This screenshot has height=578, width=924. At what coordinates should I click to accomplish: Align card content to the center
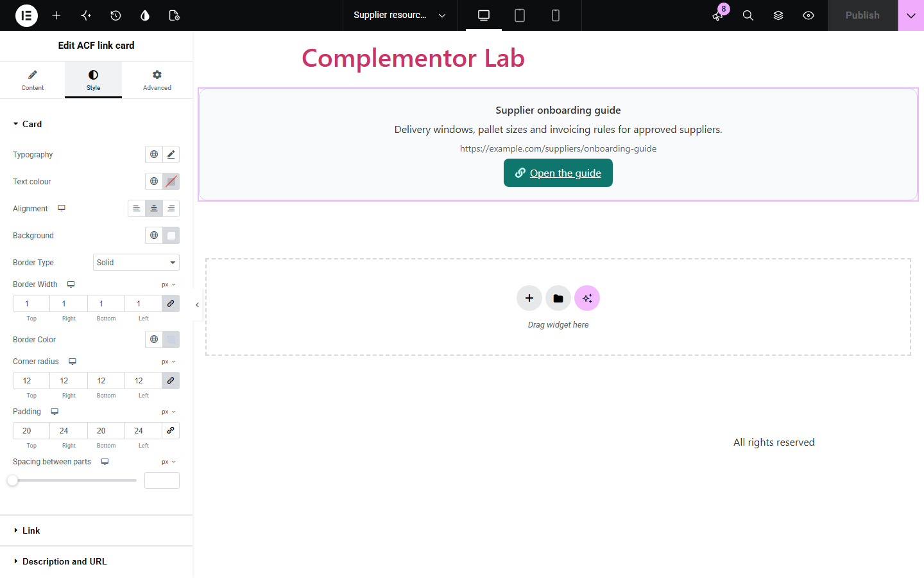click(x=154, y=208)
